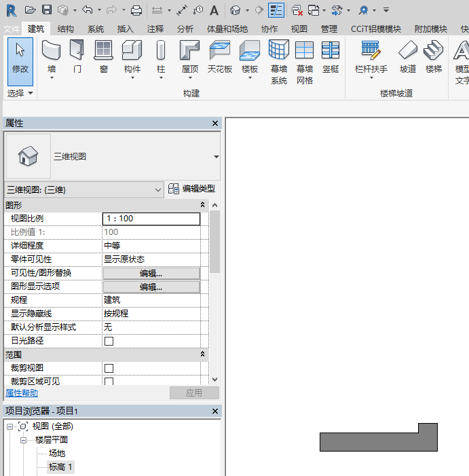Click the Open folder icon in quick access toolbar

31,10
